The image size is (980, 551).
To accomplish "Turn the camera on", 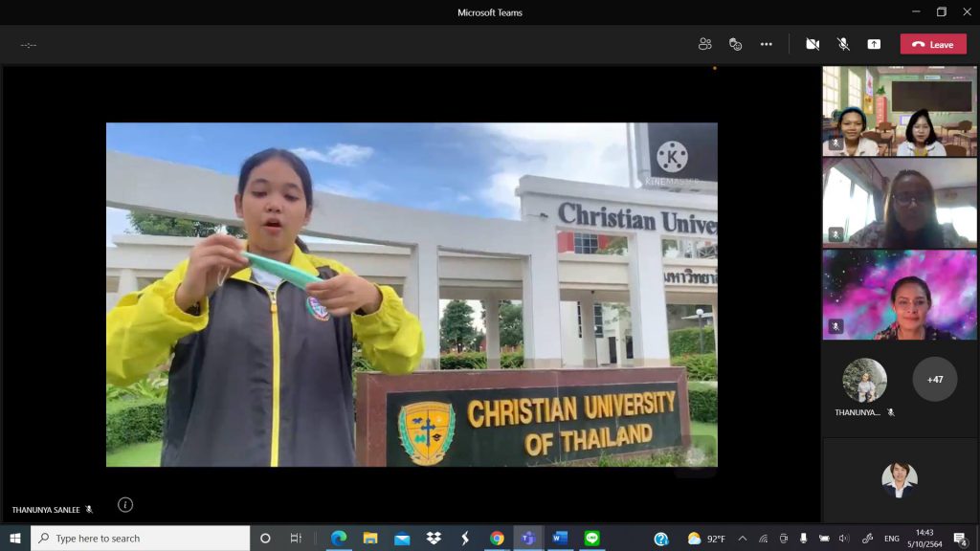I will [813, 44].
